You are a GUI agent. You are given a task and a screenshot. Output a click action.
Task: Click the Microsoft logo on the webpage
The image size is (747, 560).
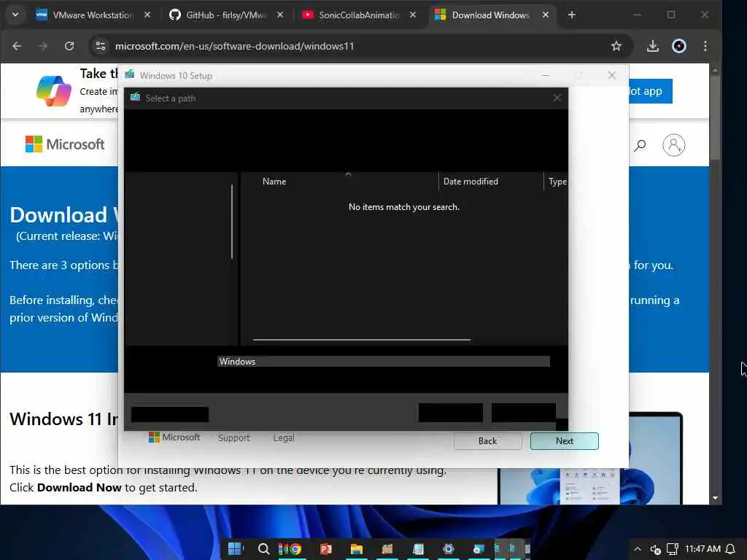pyautogui.click(x=65, y=144)
